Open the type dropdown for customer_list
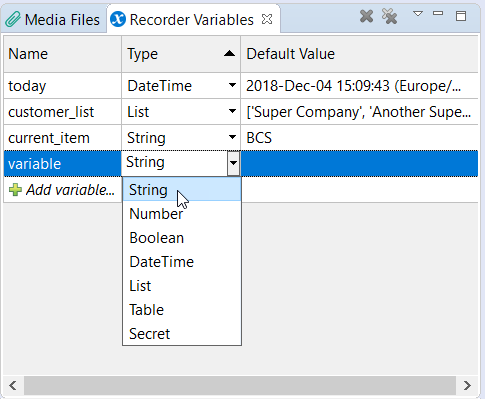Image resolution: width=485 pixels, height=399 pixels. tap(232, 111)
